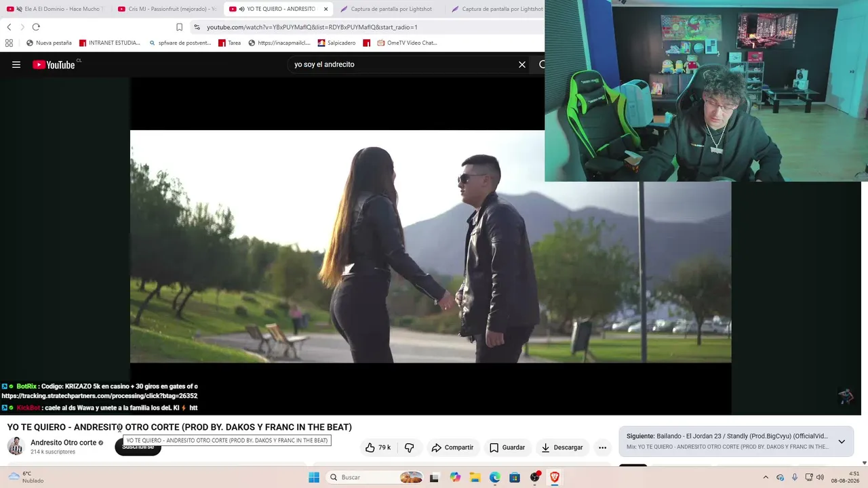This screenshot has height=488, width=868.
Task: Click the BotRix chat message
Action: (x=100, y=391)
